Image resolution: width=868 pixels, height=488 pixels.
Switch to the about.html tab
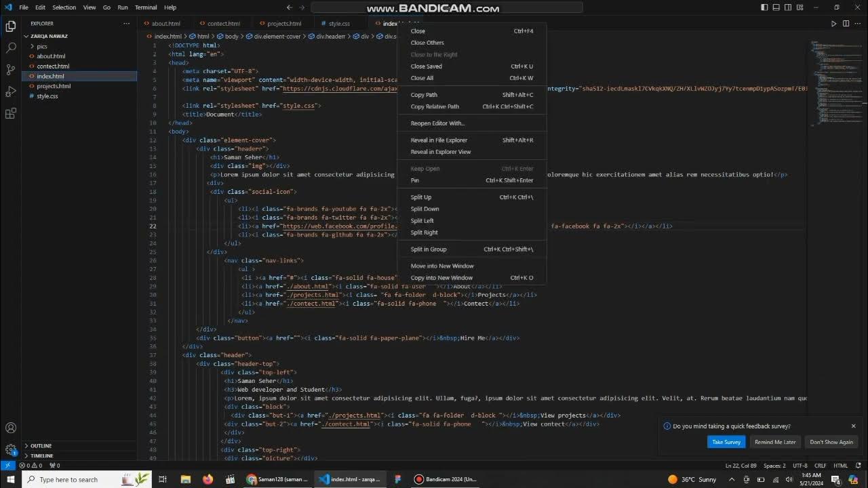165,23
